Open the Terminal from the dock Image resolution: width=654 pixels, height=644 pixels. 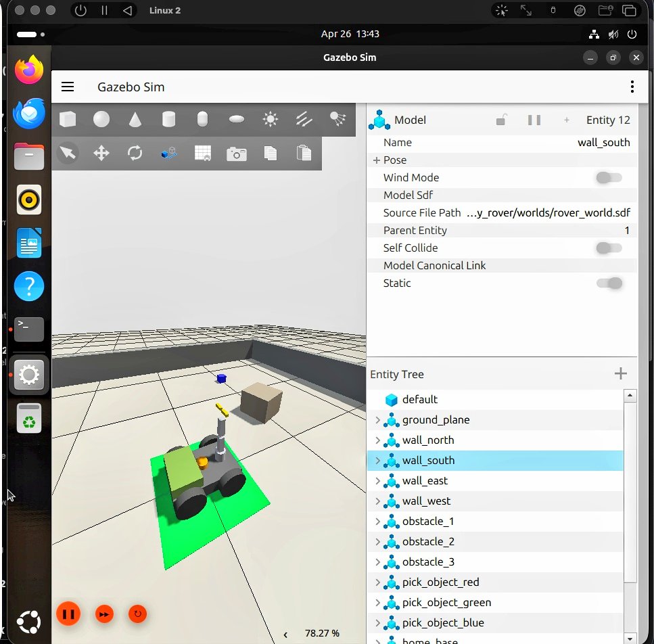tap(29, 329)
